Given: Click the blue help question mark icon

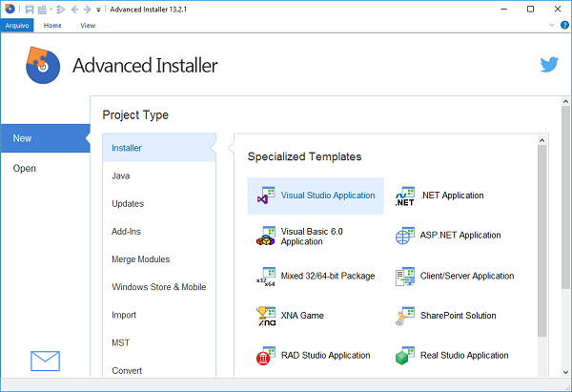Looking at the screenshot, I should [564, 26].
